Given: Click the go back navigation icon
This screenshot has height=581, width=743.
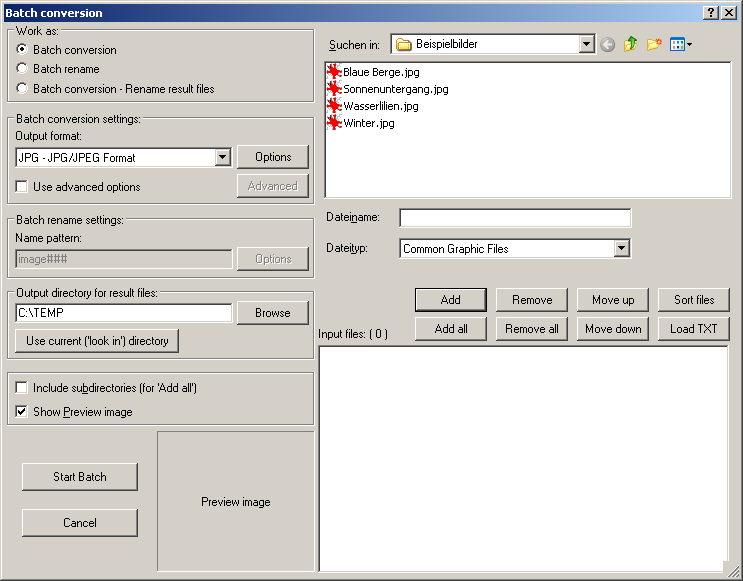Looking at the screenshot, I should click(x=607, y=45).
